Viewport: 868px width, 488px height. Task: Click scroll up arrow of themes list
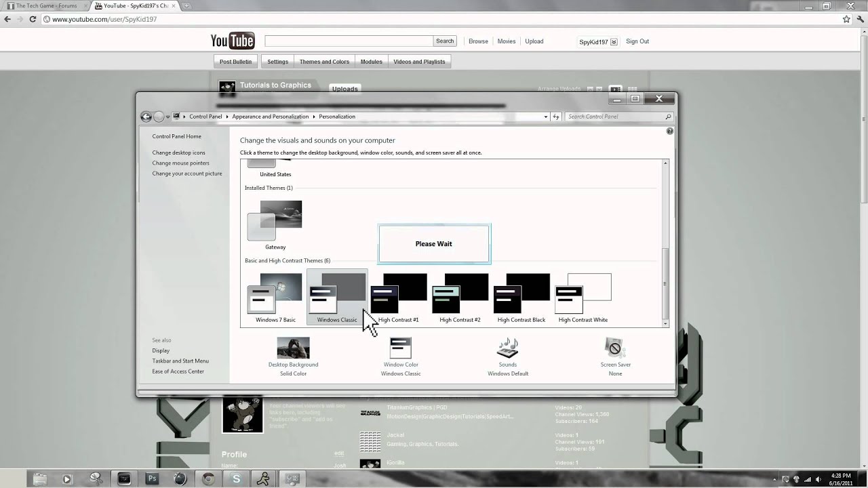point(665,163)
